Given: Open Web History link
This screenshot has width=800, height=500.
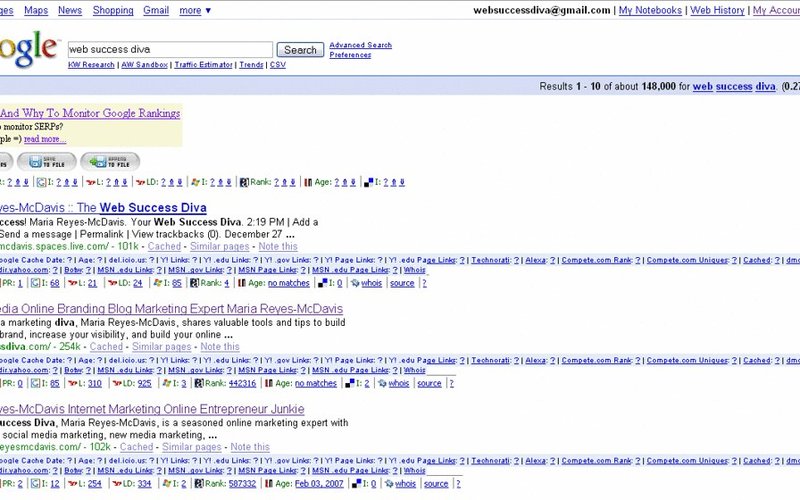Looking at the screenshot, I should (x=717, y=10).
